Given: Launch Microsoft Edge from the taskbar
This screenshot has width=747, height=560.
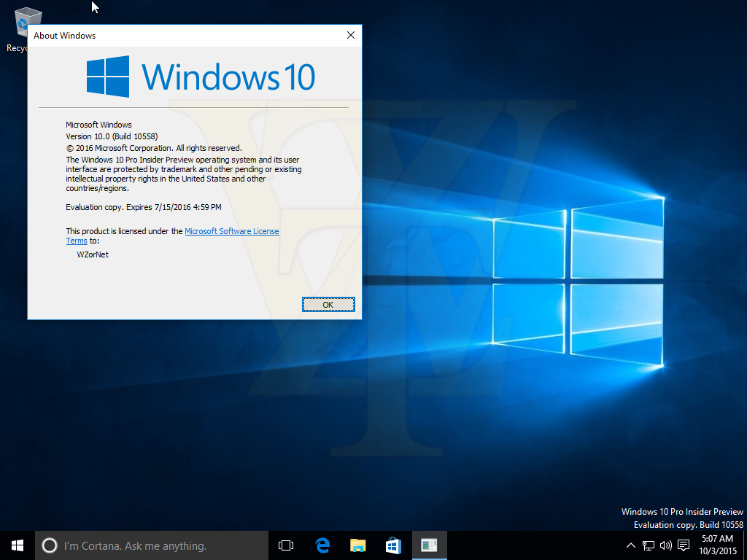Looking at the screenshot, I should 322,545.
